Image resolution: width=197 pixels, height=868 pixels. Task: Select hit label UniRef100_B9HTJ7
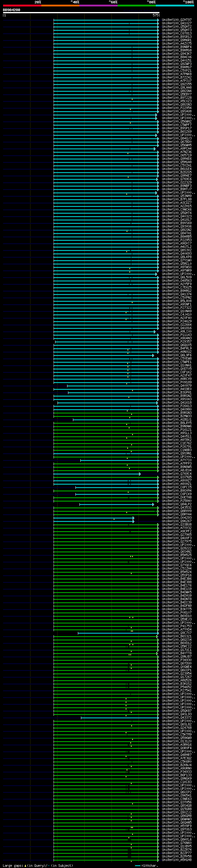pyautogui.click(x=177, y=189)
